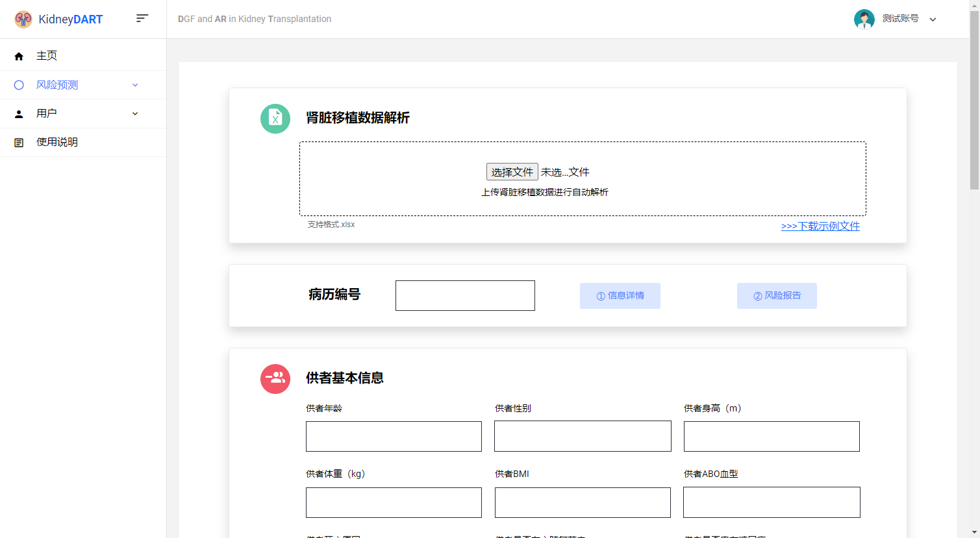Click the KidneyDART kidney logo icon
The image size is (980, 538).
tap(23, 19)
